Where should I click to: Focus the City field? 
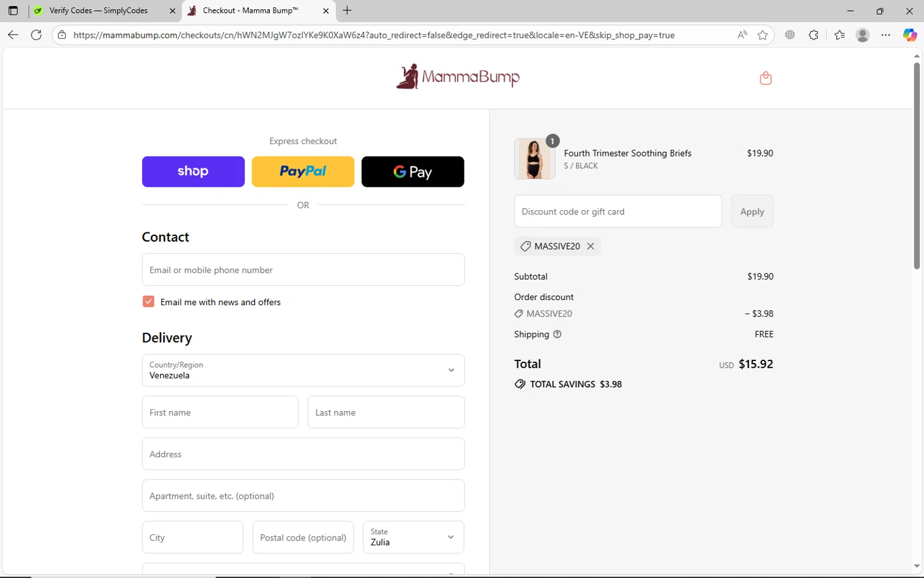(193, 537)
